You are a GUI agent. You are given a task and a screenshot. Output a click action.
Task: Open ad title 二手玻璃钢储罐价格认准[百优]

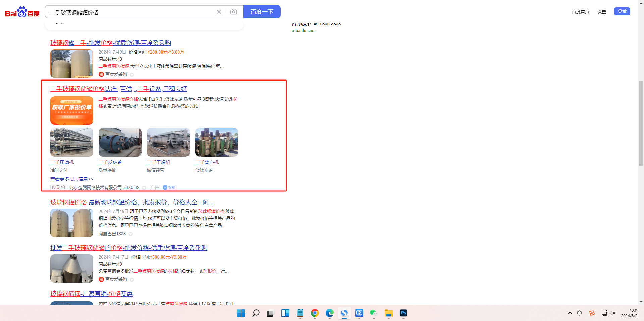(119, 89)
